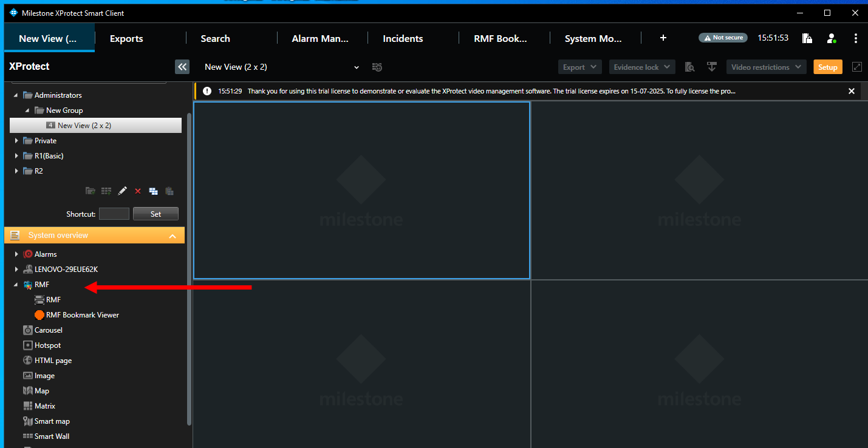Viewport: 868px width, 448px height.
Task: Collapse the side panel with double-arrow button
Action: click(182, 67)
